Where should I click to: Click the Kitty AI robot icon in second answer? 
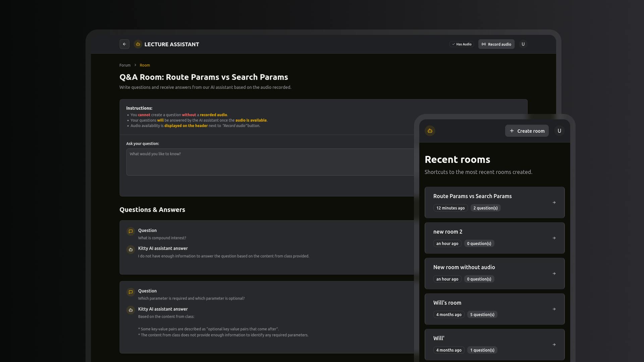(x=131, y=310)
